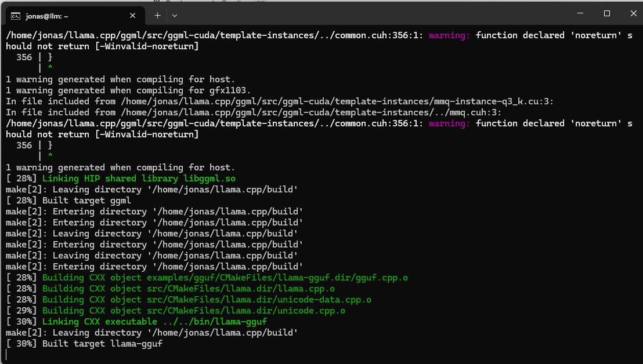Screen dimensions: 643x364
Task: Click the '[ 30%] Built target llama-gguf' line
Action: (84, 344)
